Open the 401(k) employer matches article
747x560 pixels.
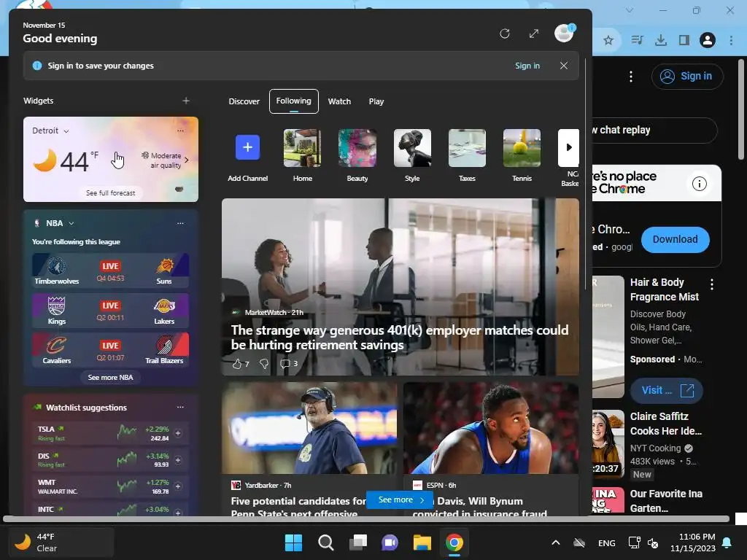399,337
